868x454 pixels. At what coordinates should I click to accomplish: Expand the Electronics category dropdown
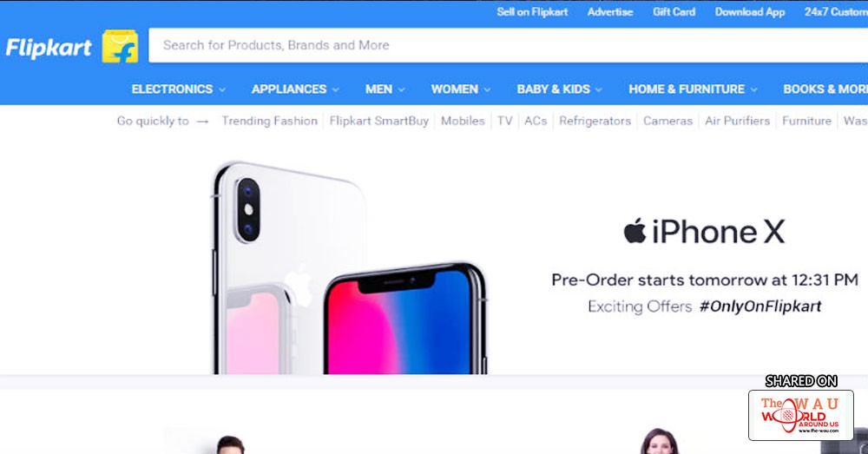(x=178, y=89)
